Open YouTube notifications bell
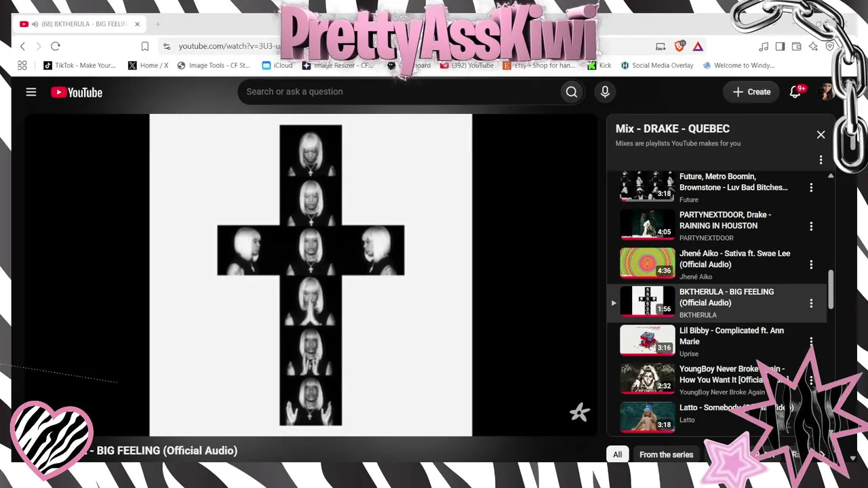The width and height of the screenshot is (868, 488). click(795, 92)
